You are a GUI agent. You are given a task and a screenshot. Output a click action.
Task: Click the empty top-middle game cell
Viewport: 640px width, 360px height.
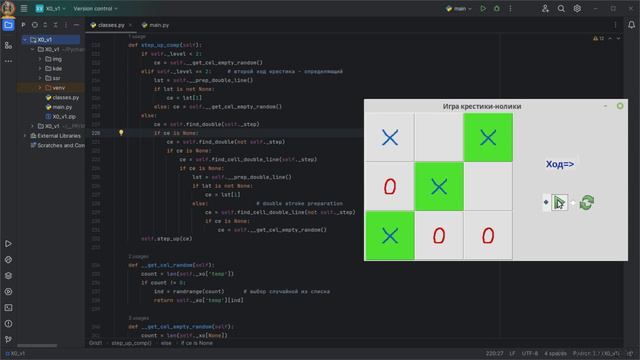click(439, 137)
